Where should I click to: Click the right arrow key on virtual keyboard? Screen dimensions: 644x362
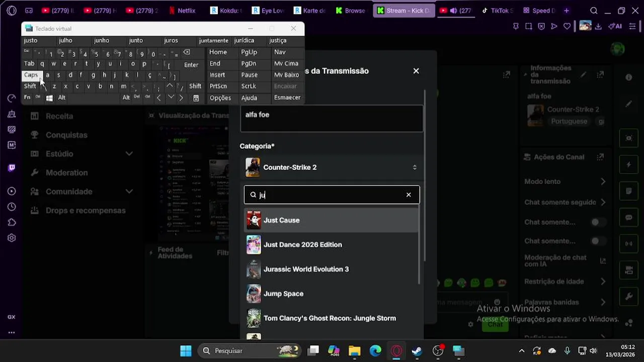(x=181, y=98)
